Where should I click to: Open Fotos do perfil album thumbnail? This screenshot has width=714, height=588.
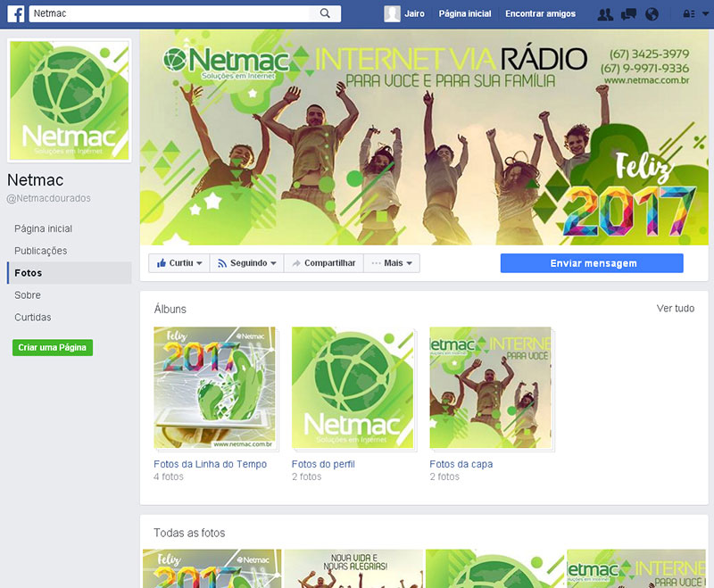353,387
